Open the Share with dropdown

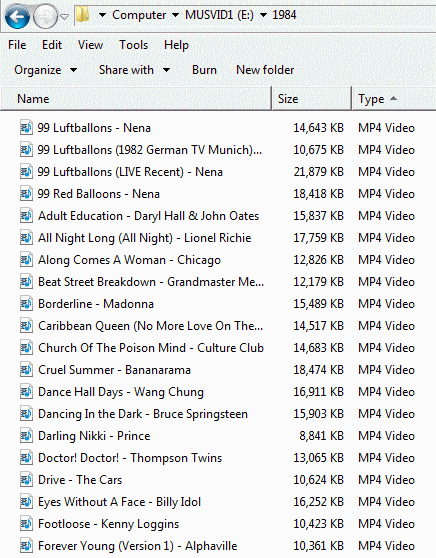134,70
